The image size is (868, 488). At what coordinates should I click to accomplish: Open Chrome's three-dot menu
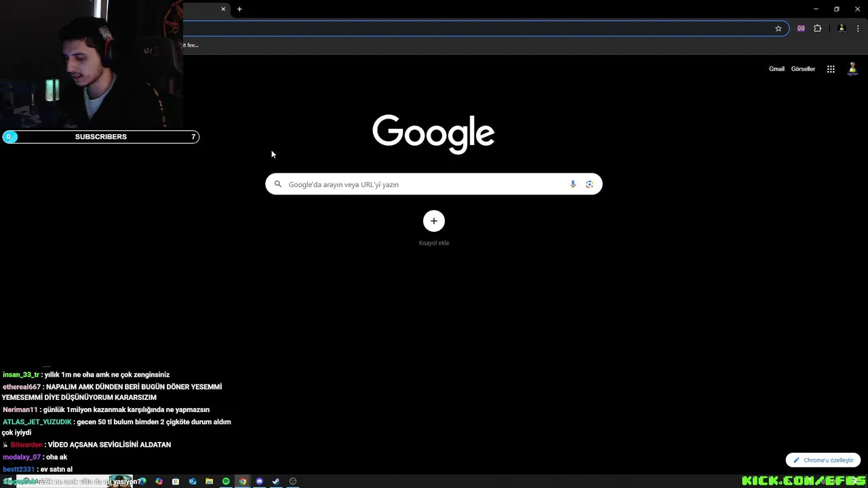pyautogui.click(x=858, y=28)
